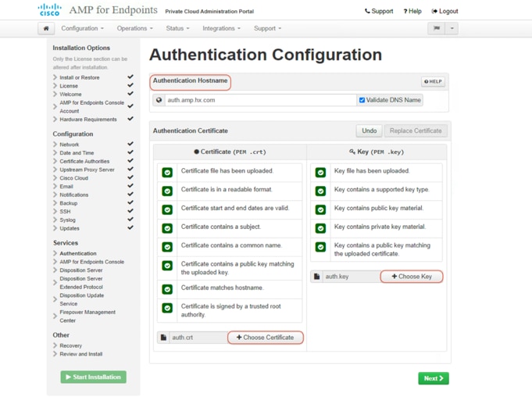Click the checkmark icon next to License
Screen dimensions: 532x411
point(130,85)
